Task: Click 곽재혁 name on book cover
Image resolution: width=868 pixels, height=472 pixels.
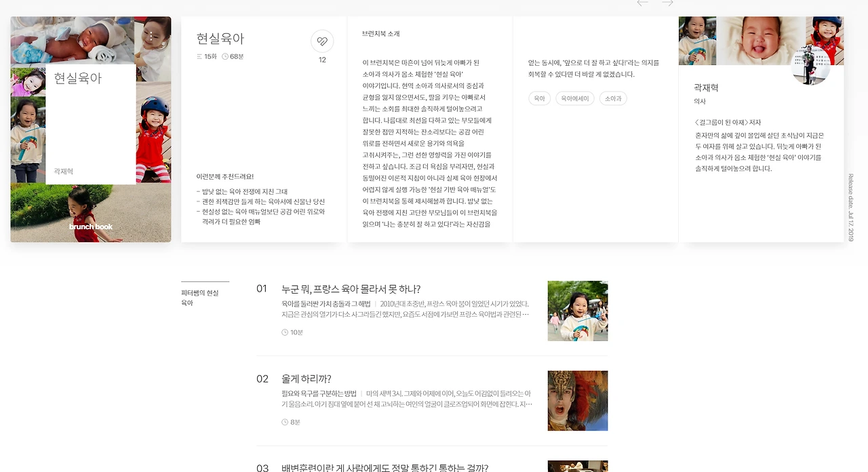Action: (x=64, y=172)
